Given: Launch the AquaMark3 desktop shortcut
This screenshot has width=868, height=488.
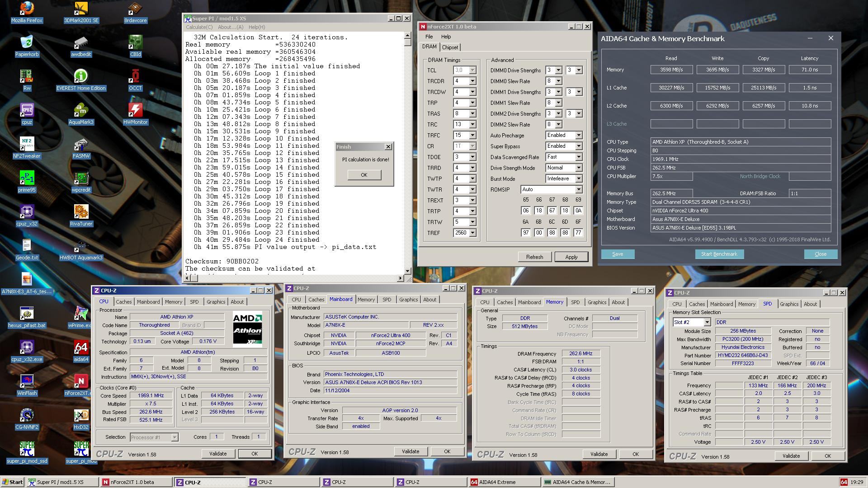Looking at the screenshot, I should 81,114.
